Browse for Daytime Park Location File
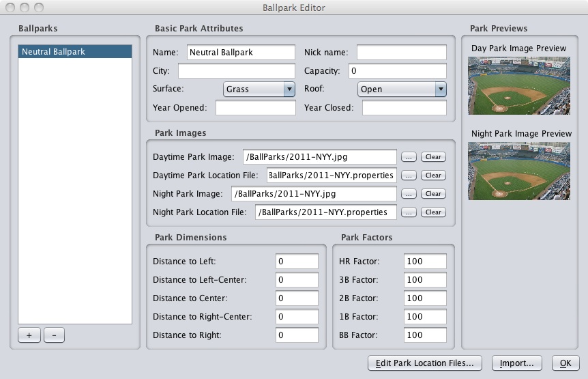 click(x=409, y=176)
